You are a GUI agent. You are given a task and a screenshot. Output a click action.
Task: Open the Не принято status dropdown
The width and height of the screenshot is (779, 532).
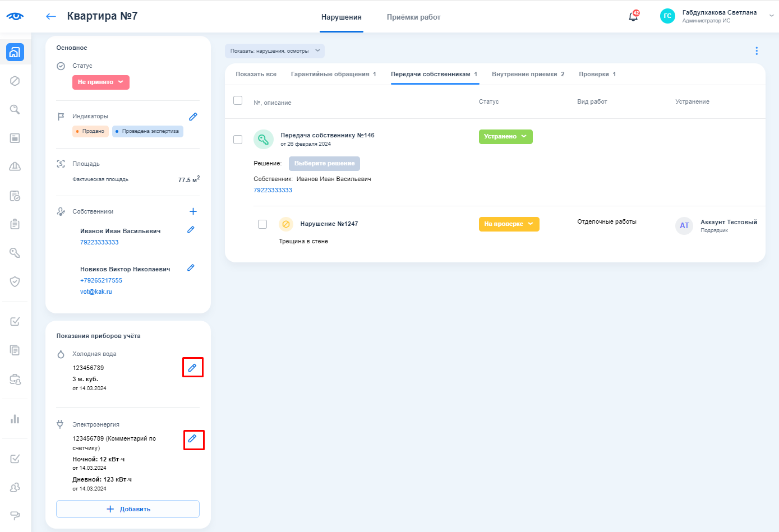[x=101, y=82]
